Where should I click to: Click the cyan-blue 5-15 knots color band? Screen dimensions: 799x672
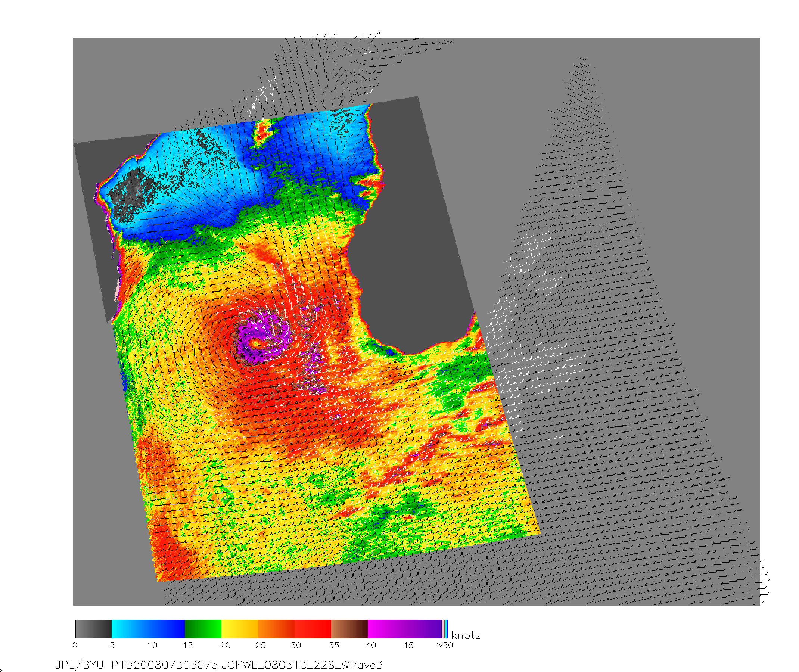coord(148,629)
